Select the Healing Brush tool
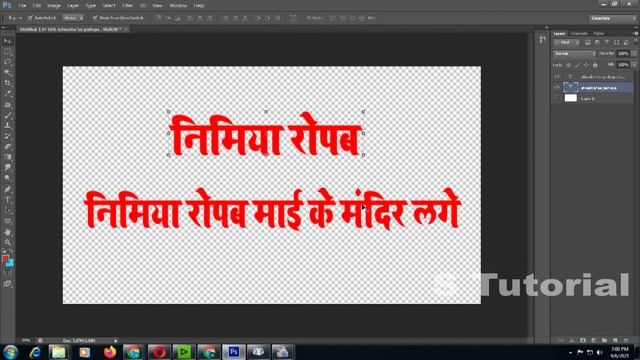Screen dimensions: 640x360 (8, 105)
